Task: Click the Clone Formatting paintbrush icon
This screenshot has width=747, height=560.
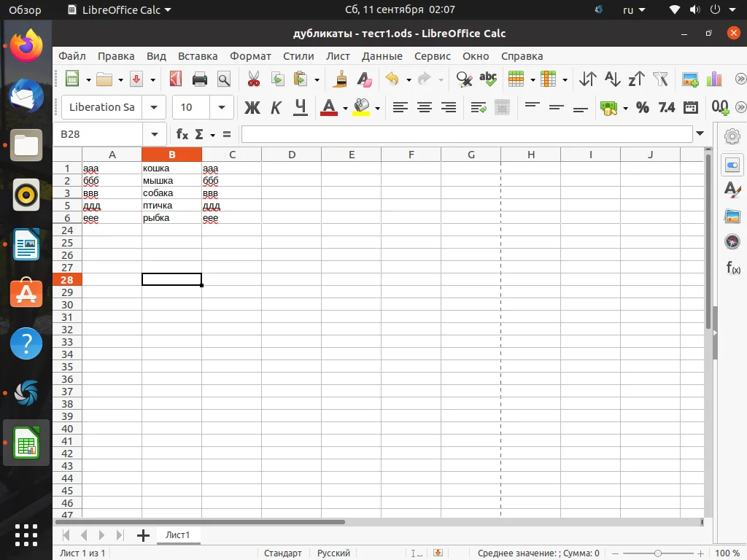Action: 338,79
